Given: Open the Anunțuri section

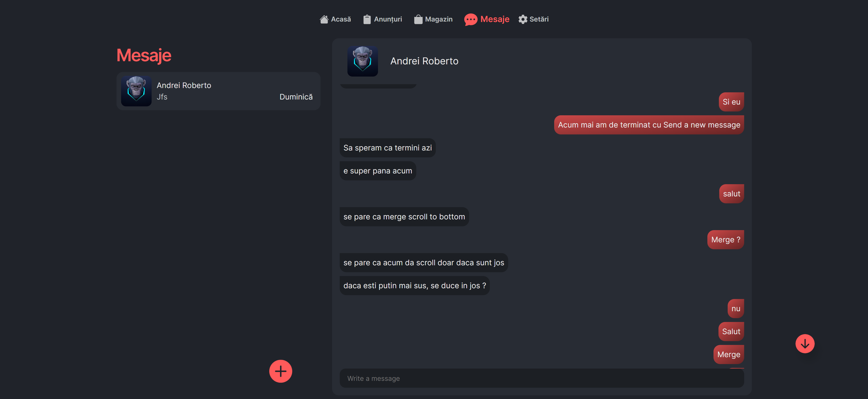Looking at the screenshot, I should point(388,20).
